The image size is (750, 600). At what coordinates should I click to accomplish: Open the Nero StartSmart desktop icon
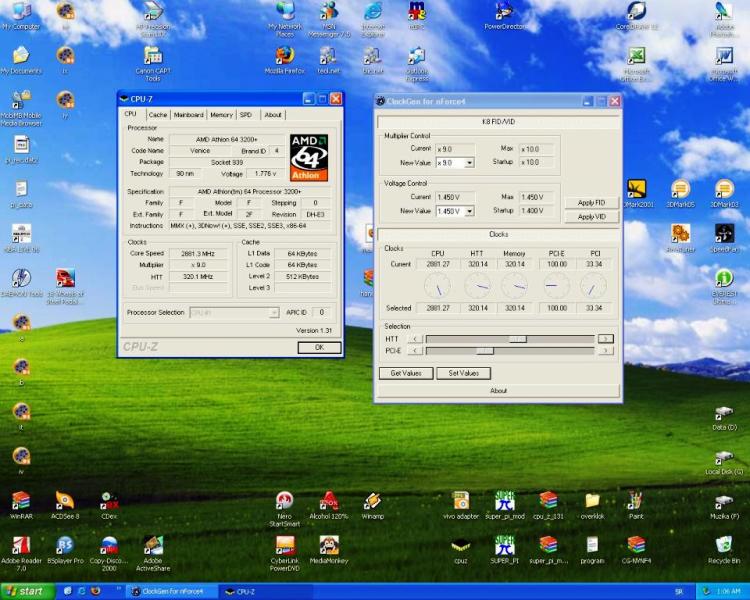click(x=284, y=500)
